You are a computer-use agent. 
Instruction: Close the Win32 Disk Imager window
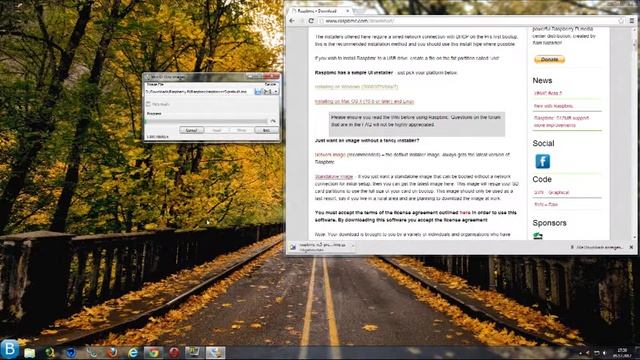(x=271, y=76)
